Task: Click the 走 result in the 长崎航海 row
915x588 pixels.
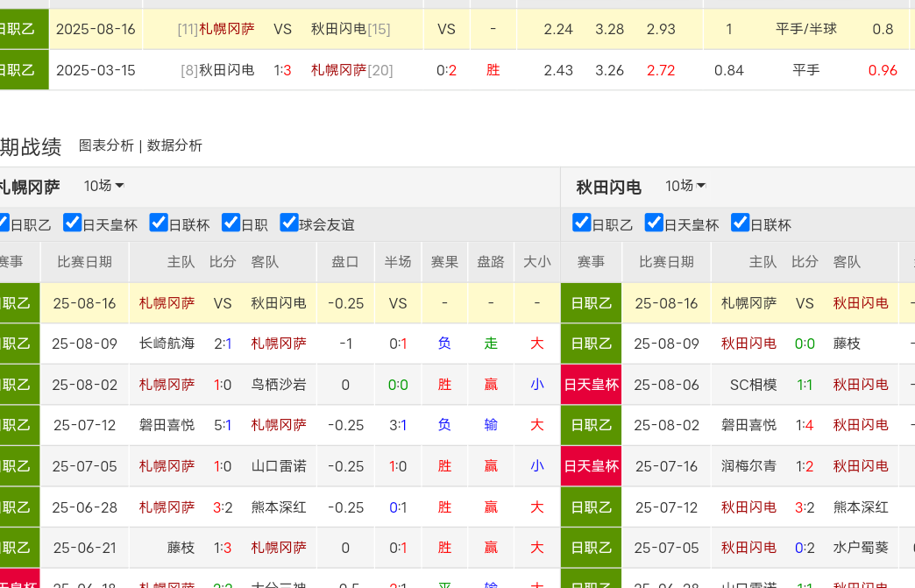Action: pos(491,344)
